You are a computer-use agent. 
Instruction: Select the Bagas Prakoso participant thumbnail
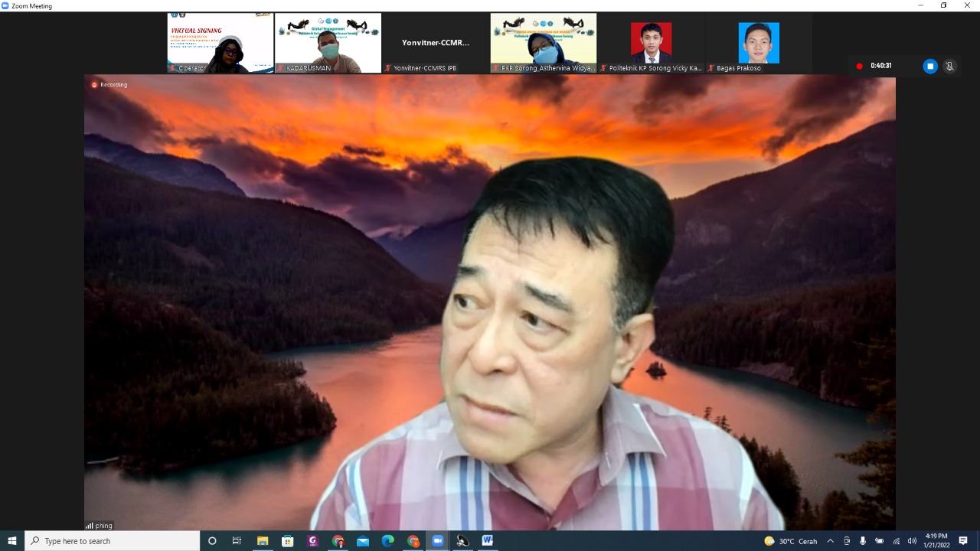click(x=759, y=43)
